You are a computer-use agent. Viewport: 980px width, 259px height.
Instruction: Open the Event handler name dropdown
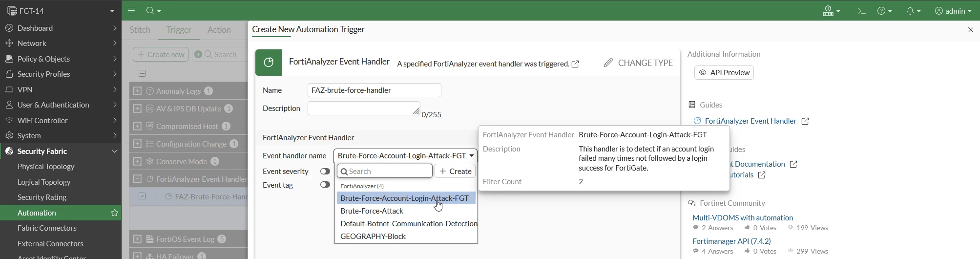point(405,155)
